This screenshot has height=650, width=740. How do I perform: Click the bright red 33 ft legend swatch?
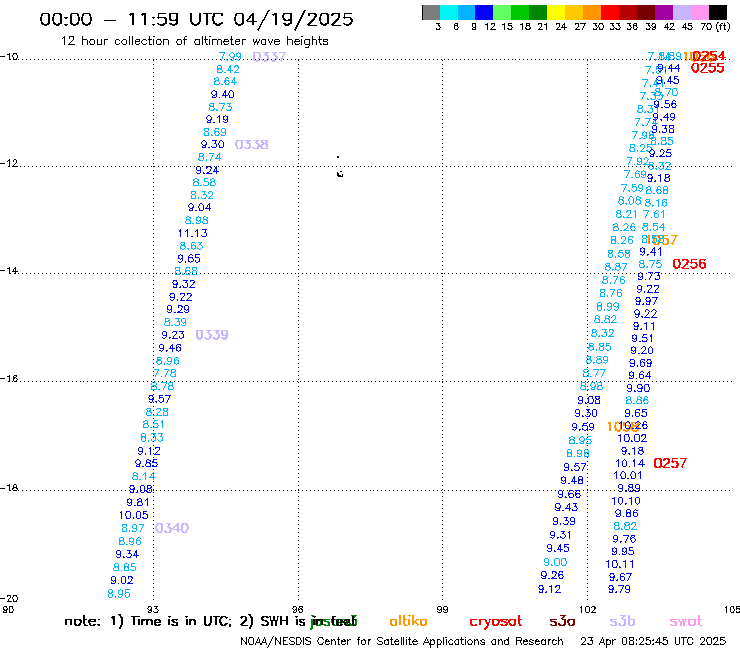coord(610,12)
